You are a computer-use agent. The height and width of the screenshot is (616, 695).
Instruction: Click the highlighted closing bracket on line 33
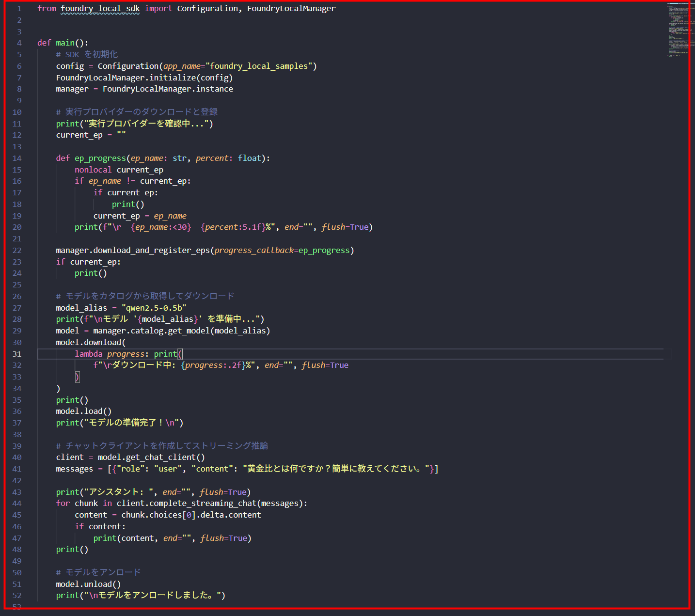point(77,377)
